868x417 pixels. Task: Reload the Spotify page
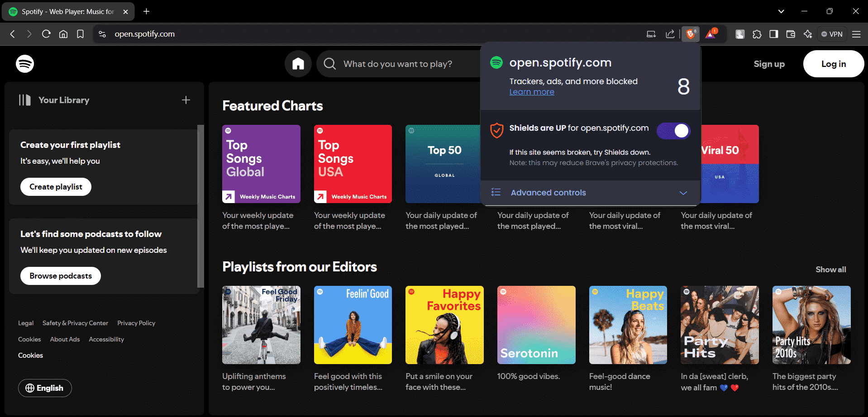[x=46, y=34]
